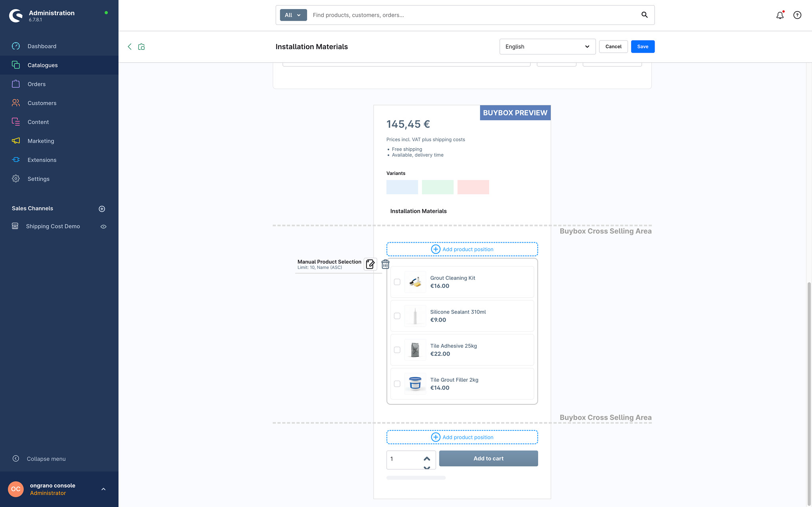812x507 pixels.
Task: Select the green variant swatch
Action: point(438,187)
